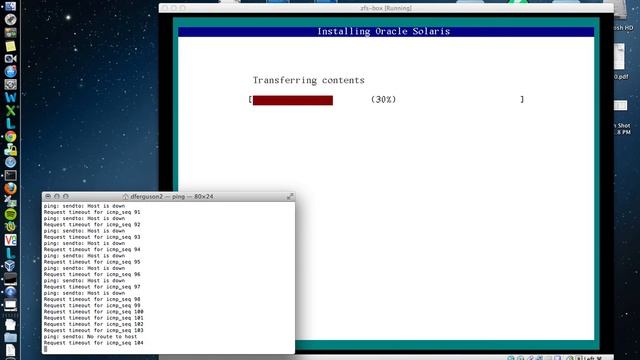Screen dimensions: 640x360
Task: Click the red install progress bar
Action: (293, 100)
